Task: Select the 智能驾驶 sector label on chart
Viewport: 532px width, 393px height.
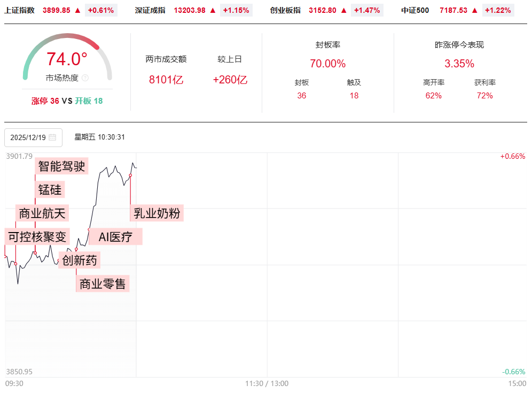Action: click(61, 166)
